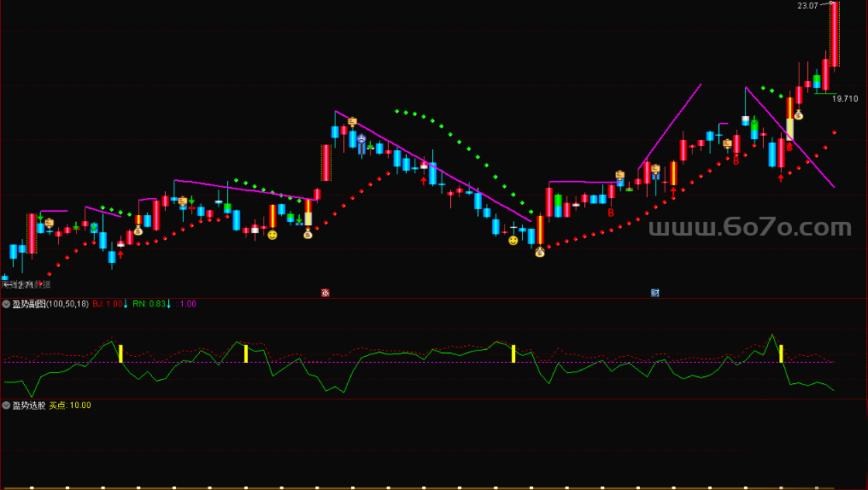This screenshot has width=868, height=490.
Task: Click the leftmost red B buy marker
Action: 611,213
